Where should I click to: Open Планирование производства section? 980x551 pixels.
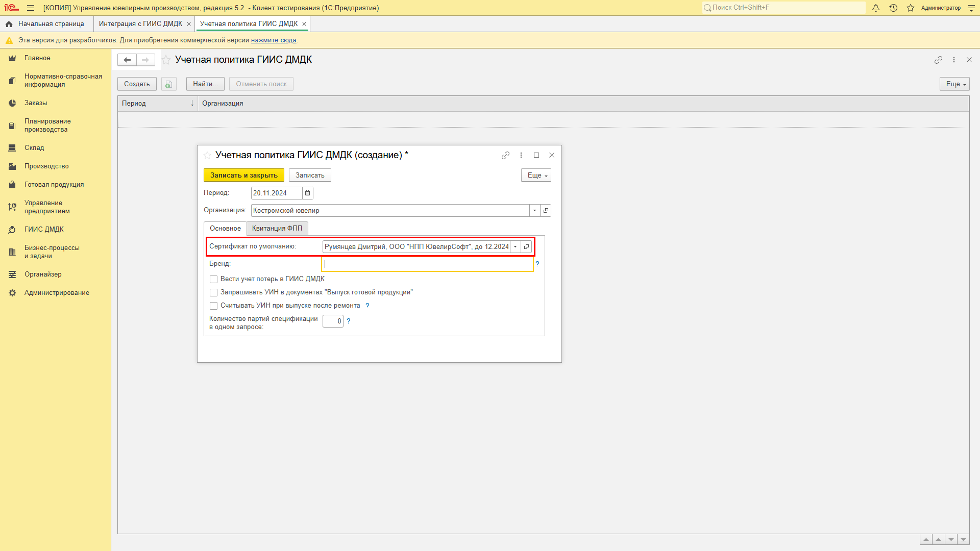pos(47,126)
